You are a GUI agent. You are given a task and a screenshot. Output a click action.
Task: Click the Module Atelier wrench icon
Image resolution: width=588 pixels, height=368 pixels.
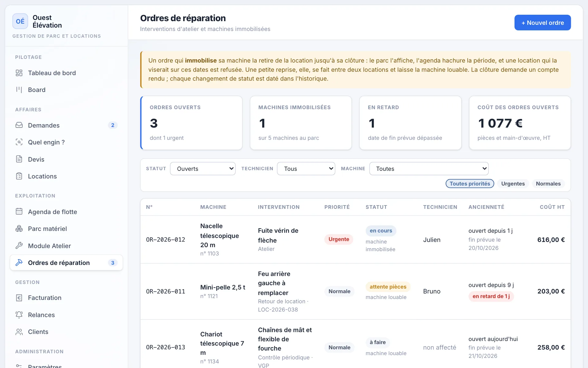(19, 246)
